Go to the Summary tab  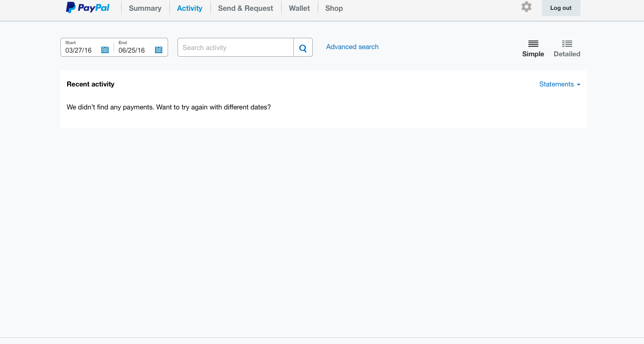pos(145,8)
